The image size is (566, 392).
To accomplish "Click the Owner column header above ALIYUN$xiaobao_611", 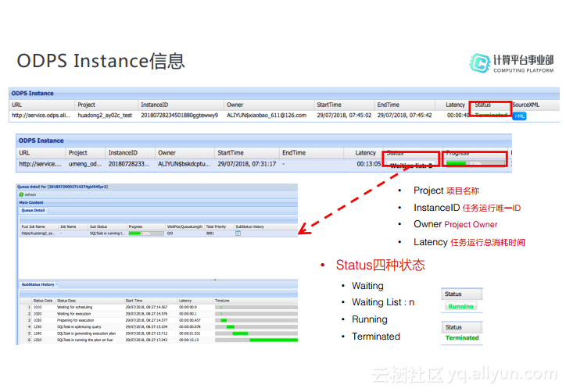I will pyautogui.click(x=269, y=105).
